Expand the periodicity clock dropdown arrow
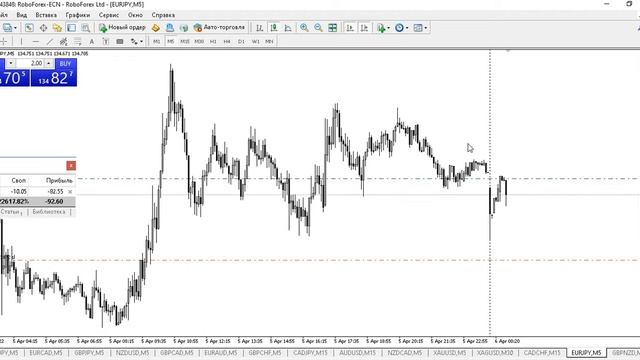The image size is (640, 360). tap(407, 28)
